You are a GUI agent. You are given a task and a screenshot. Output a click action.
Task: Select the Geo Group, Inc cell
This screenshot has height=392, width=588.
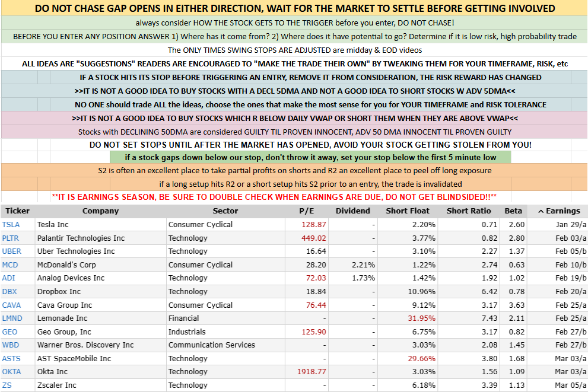point(100,332)
